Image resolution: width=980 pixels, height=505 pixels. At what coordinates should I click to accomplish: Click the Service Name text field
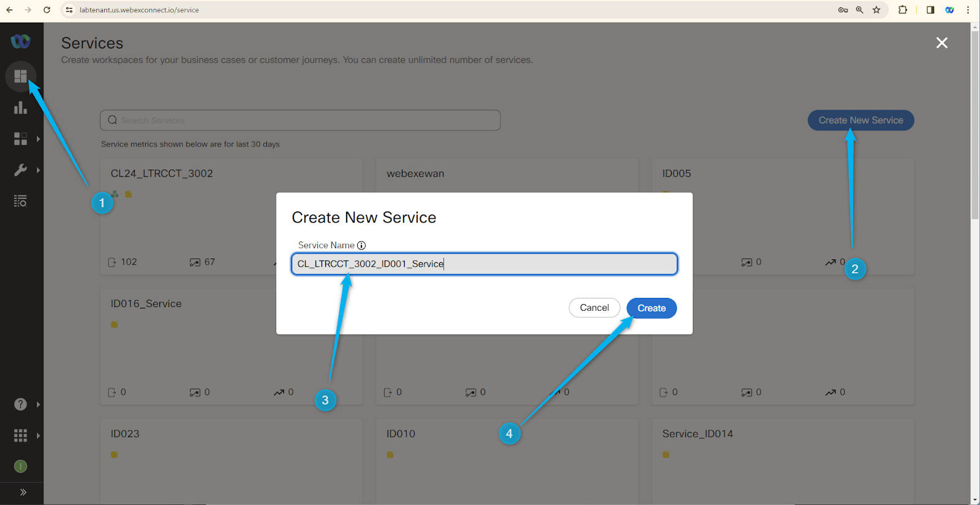click(484, 264)
